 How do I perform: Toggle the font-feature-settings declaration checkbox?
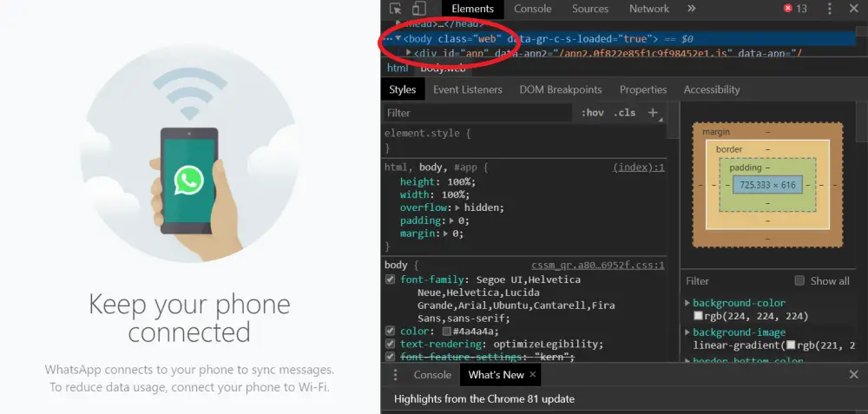[x=391, y=357]
